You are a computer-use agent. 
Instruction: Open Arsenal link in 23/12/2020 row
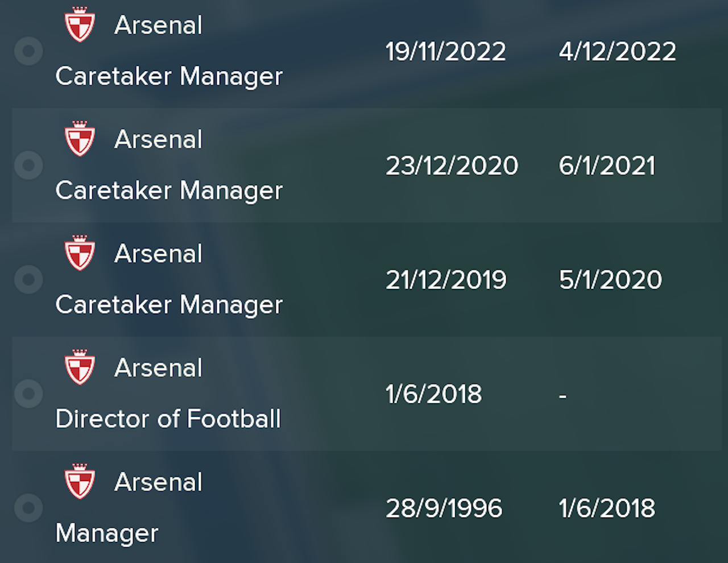click(x=158, y=140)
